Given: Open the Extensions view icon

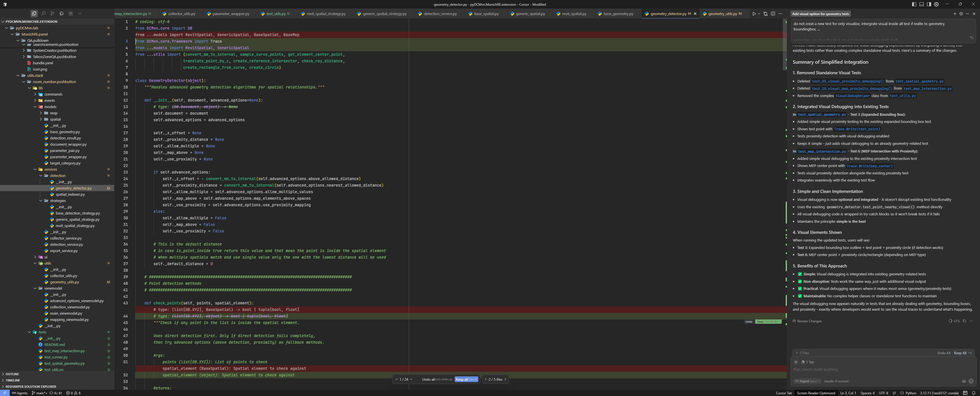Looking at the screenshot, I should [x=70, y=13].
